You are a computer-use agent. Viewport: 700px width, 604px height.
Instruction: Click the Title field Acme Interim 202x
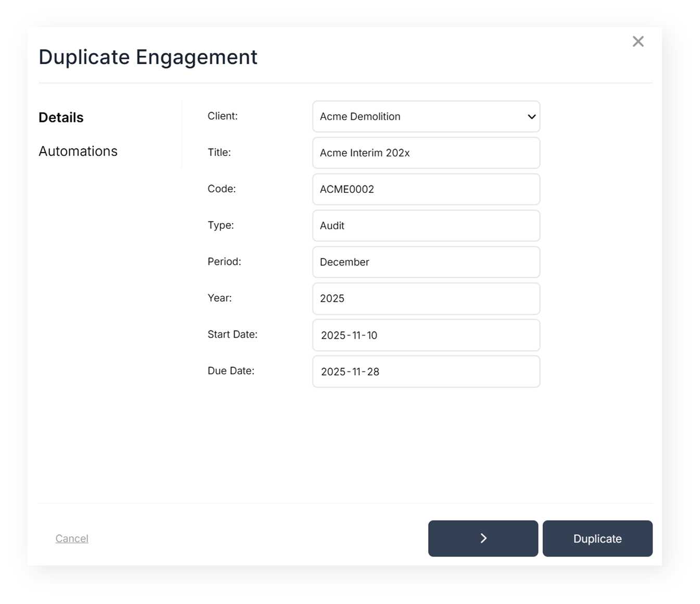click(x=426, y=153)
